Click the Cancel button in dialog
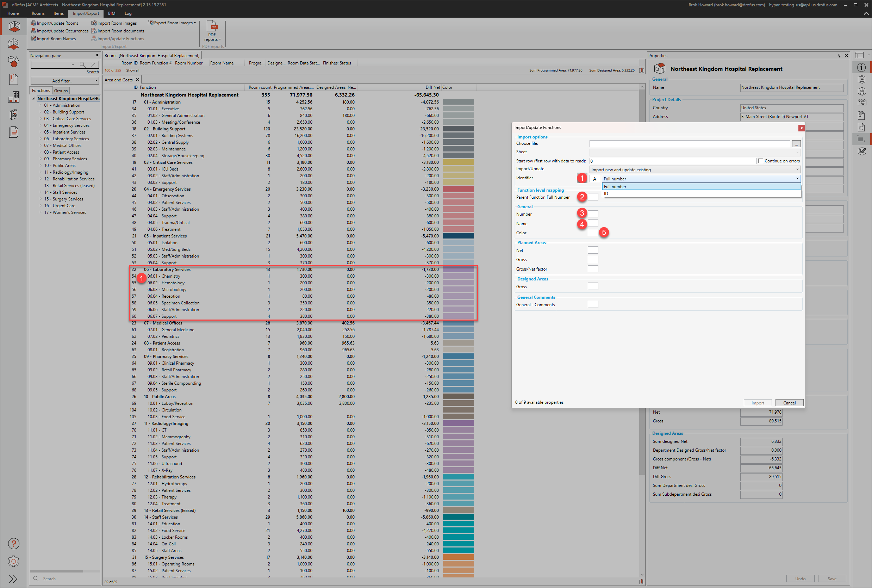872x588 pixels. click(789, 403)
